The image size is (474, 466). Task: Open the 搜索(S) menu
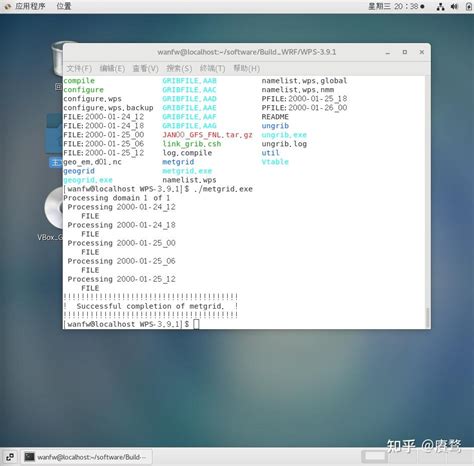179,69
